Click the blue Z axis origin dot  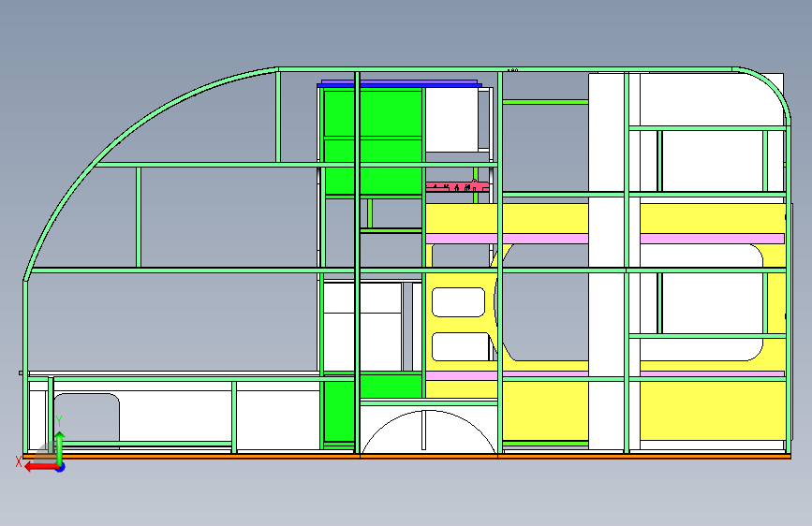point(61,467)
